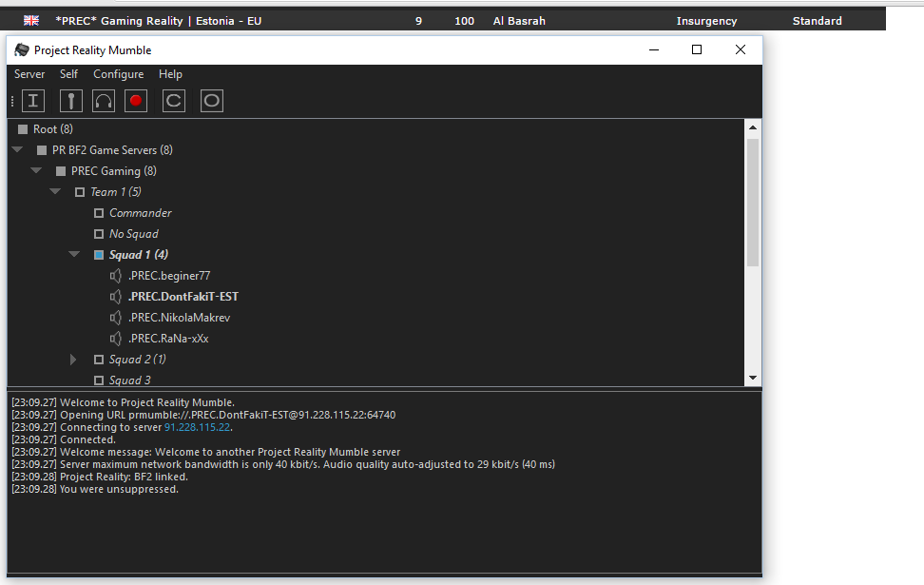The width and height of the screenshot is (924, 585).
Task: Click the Squad 3 channel icon
Action: point(99,380)
